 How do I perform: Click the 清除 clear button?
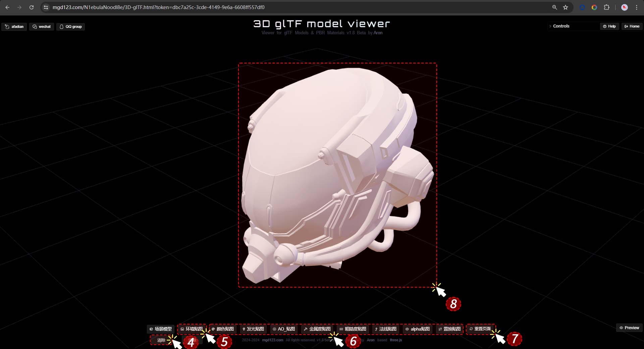[161, 340]
